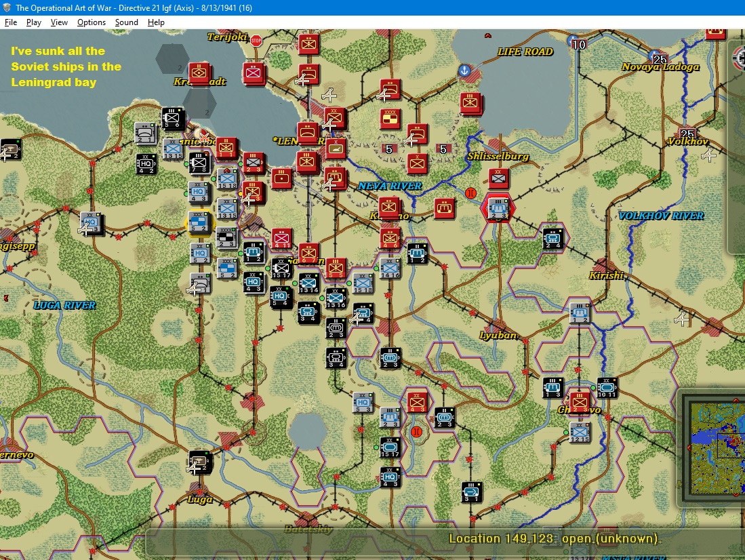Select the gray infantry division counter 14-16
Image resolution: width=745 pixels, height=560 pixels.
tap(390, 268)
